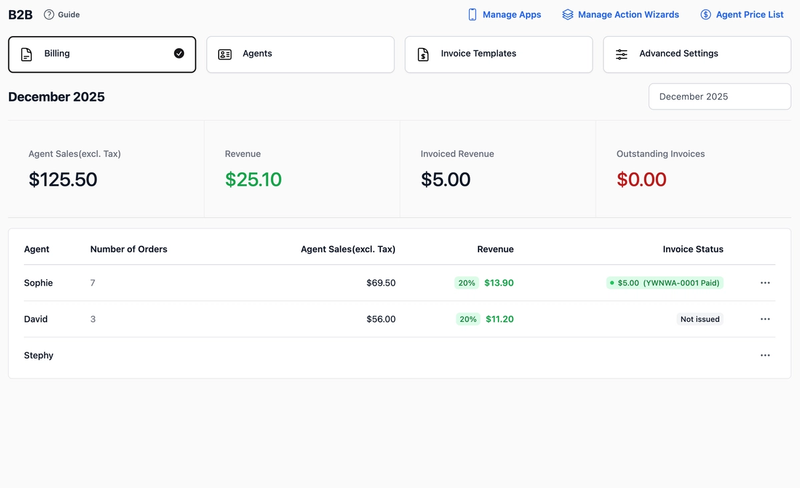
Task: Switch to the Agents tab
Action: coord(301,54)
